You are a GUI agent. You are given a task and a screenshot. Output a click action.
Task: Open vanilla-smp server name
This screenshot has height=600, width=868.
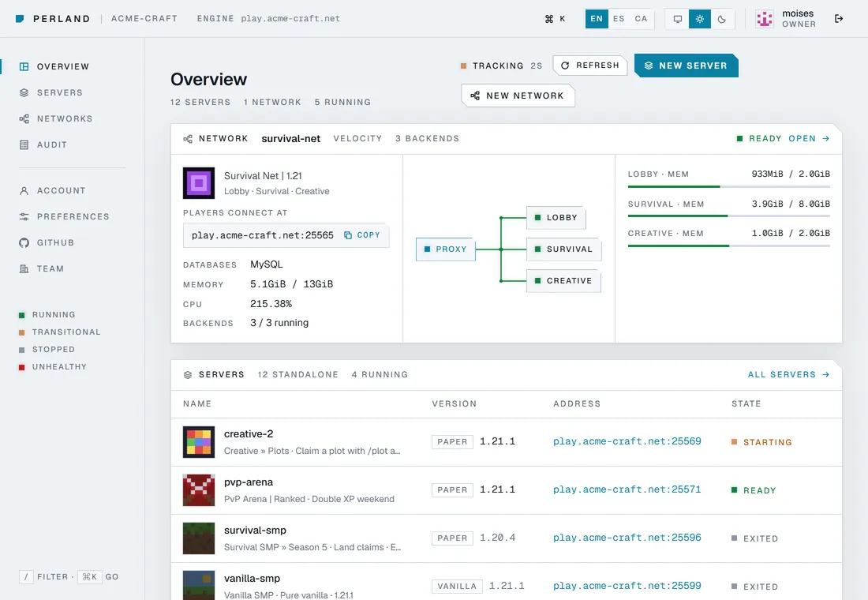pos(252,579)
